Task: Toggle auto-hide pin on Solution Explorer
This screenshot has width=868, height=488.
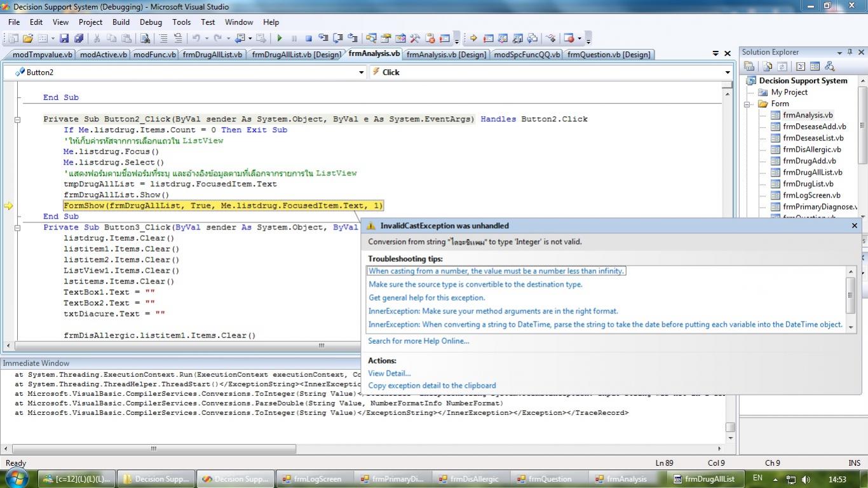Action: click(850, 52)
